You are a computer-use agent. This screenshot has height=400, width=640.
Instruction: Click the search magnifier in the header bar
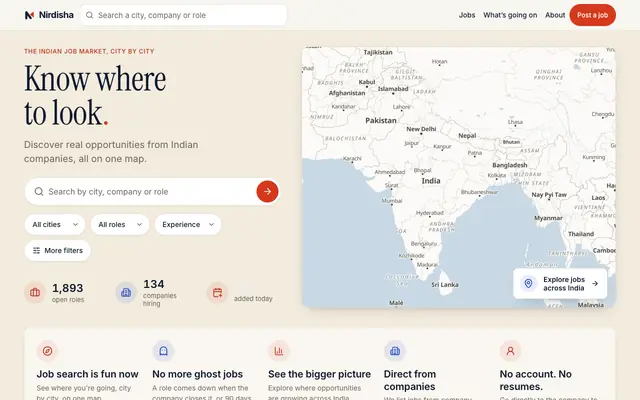click(89, 15)
